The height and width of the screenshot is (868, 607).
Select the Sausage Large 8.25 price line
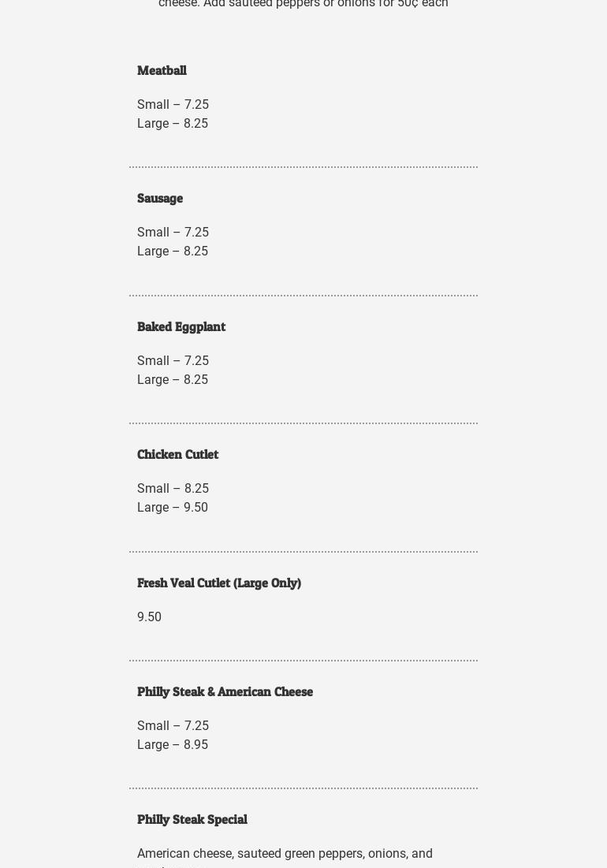pyautogui.click(x=173, y=251)
